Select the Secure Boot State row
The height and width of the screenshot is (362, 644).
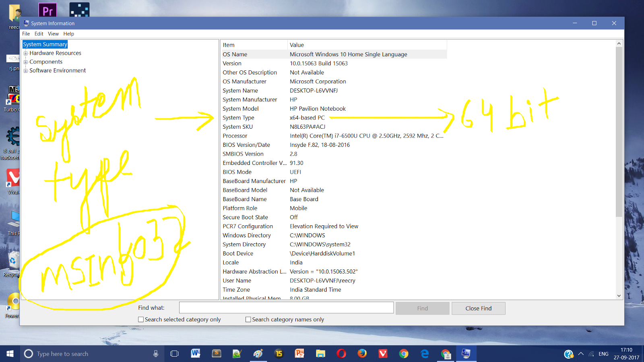coord(334,217)
